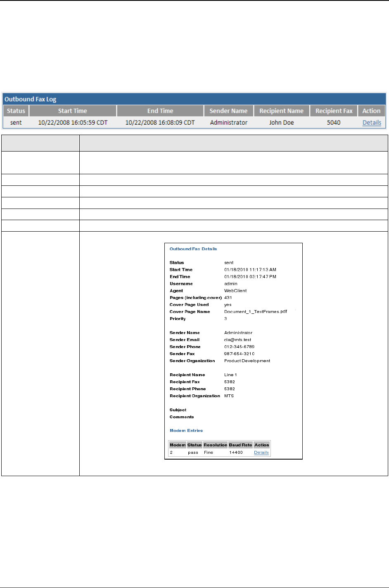Click the Recipient Fax column header
This screenshot has width=389, height=588.
[x=334, y=111]
